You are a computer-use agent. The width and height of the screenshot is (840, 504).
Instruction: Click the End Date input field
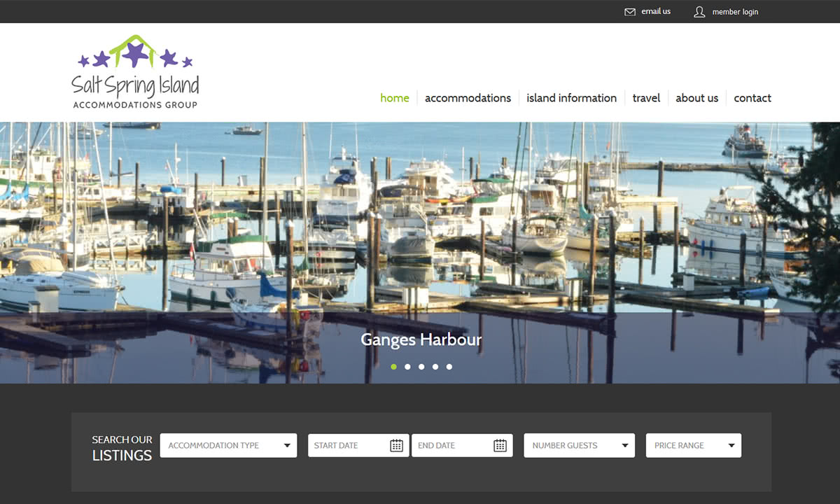pos(462,445)
